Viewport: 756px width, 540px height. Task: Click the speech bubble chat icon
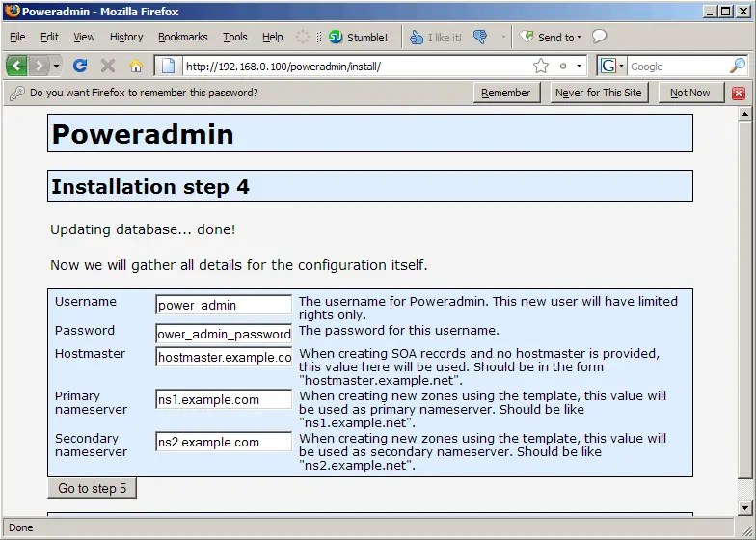tap(599, 37)
